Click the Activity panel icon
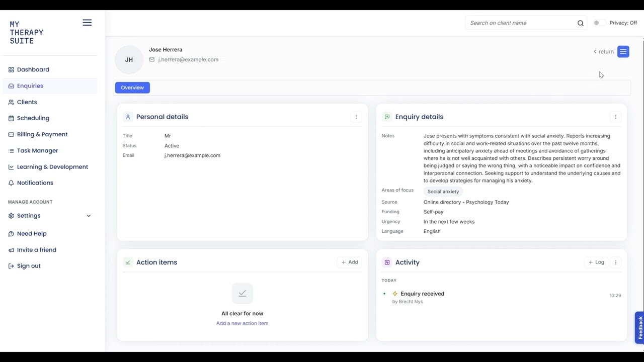Viewport: 644px width, 362px height. pos(387,262)
